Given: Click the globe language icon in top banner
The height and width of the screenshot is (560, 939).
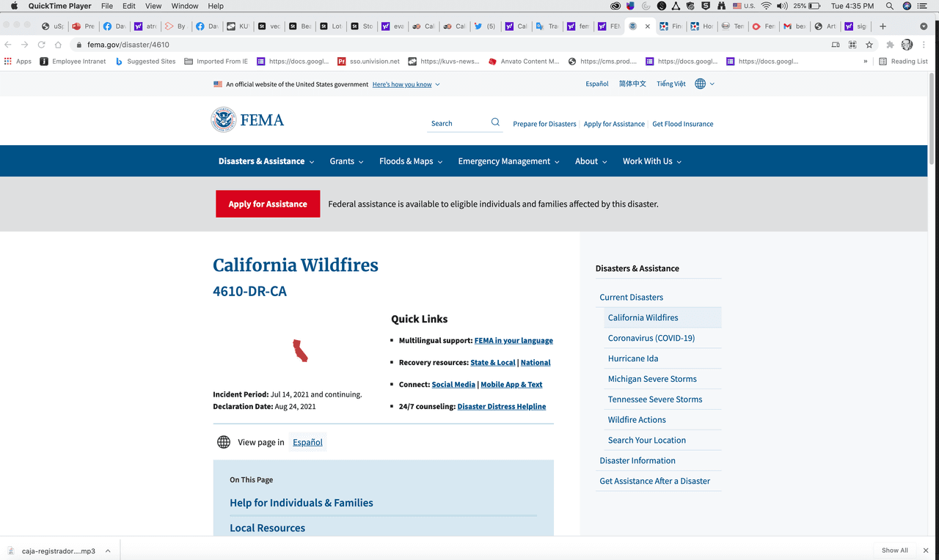Looking at the screenshot, I should (701, 84).
